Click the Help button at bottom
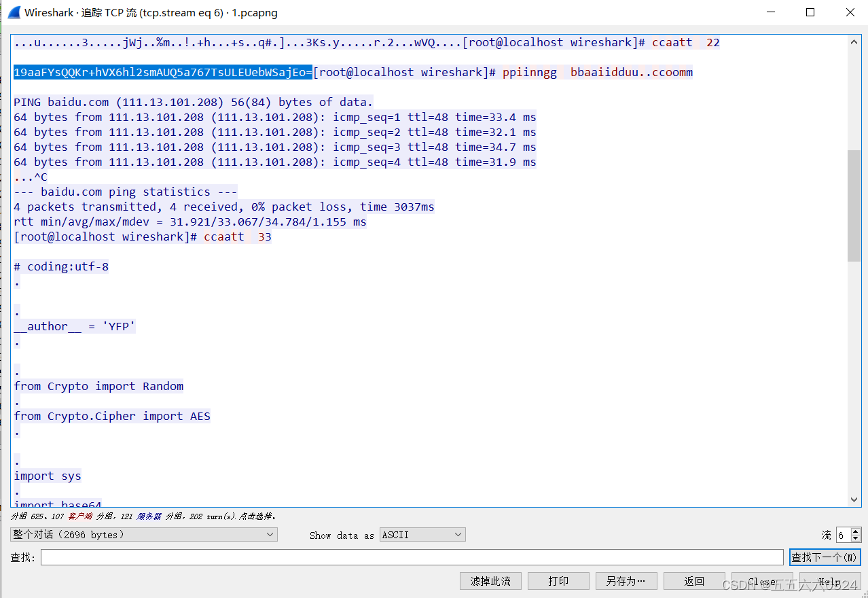Screen dimensions: 868x598 coord(830,582)
